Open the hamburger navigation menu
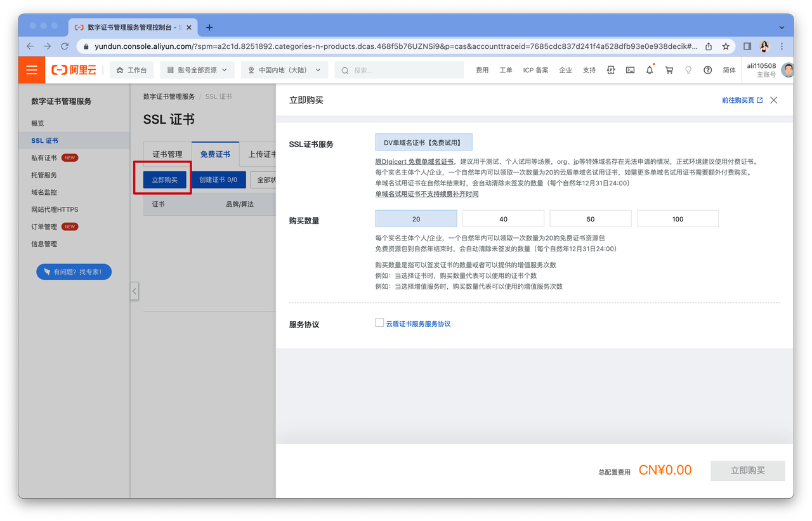812x521 pixels. pyautogui.click(x=32, y=70)
